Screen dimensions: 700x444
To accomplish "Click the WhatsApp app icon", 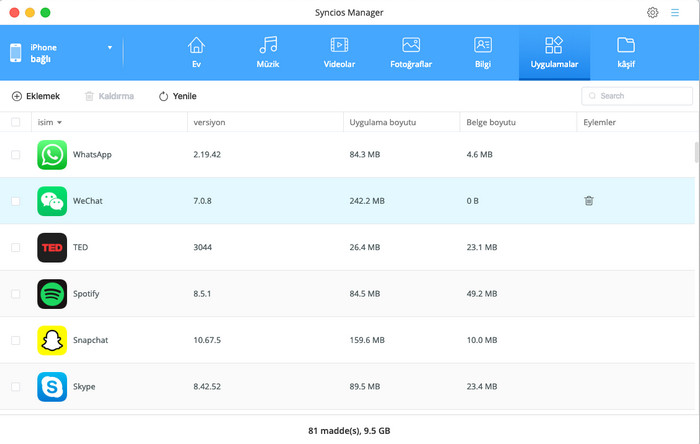I will coord(52,154).
